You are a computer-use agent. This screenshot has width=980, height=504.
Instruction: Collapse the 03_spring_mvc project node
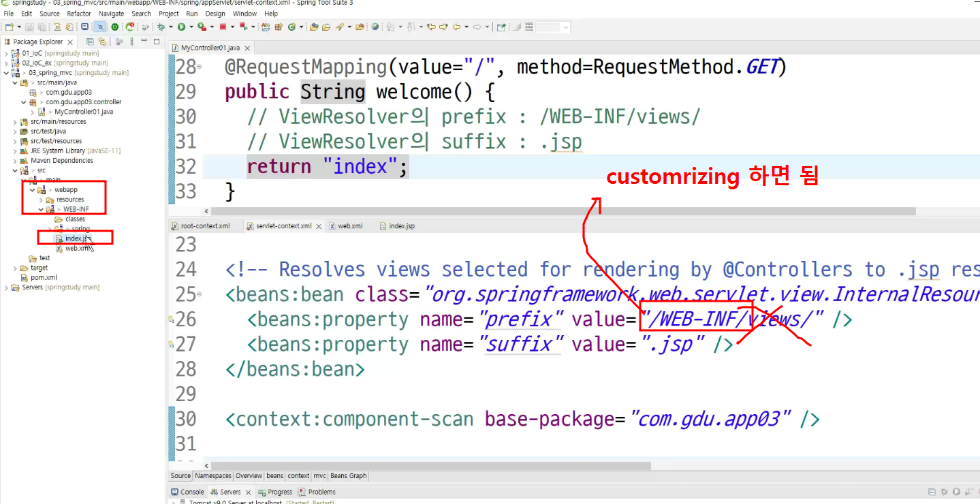(x=6, y=73)
